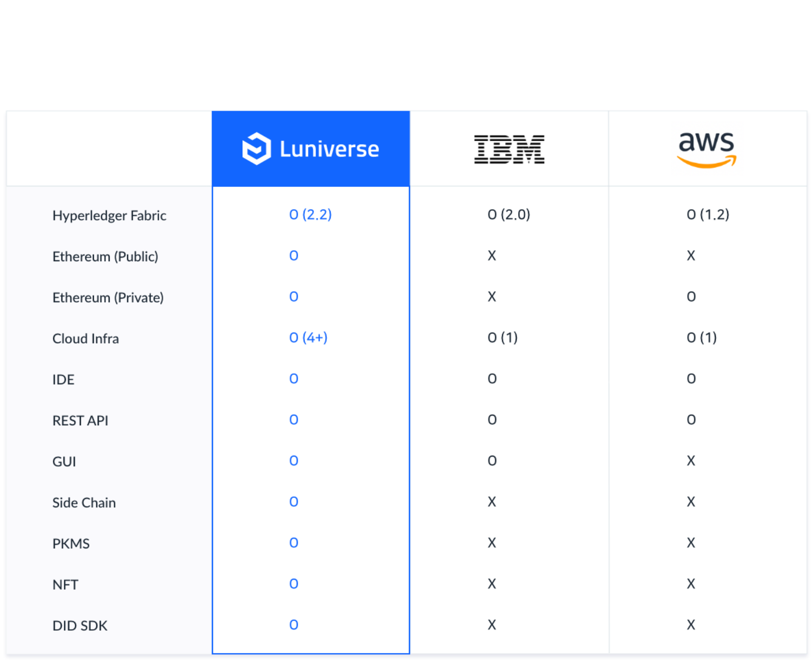Select the O (1.2) cell under aws
Image resolution: width=812 pixels, height=661 pixels.
coord(708,215)
